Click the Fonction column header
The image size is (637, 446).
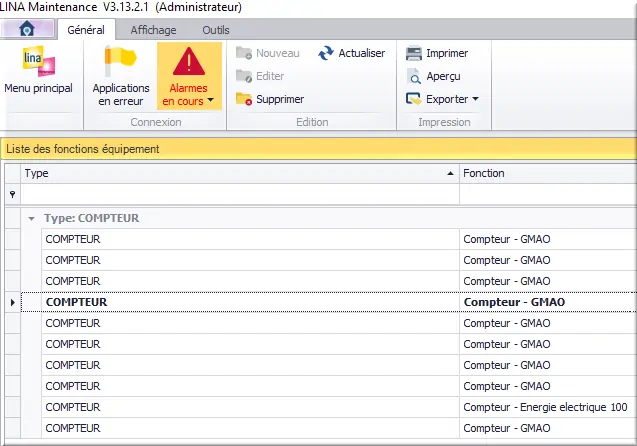point(546,173)
